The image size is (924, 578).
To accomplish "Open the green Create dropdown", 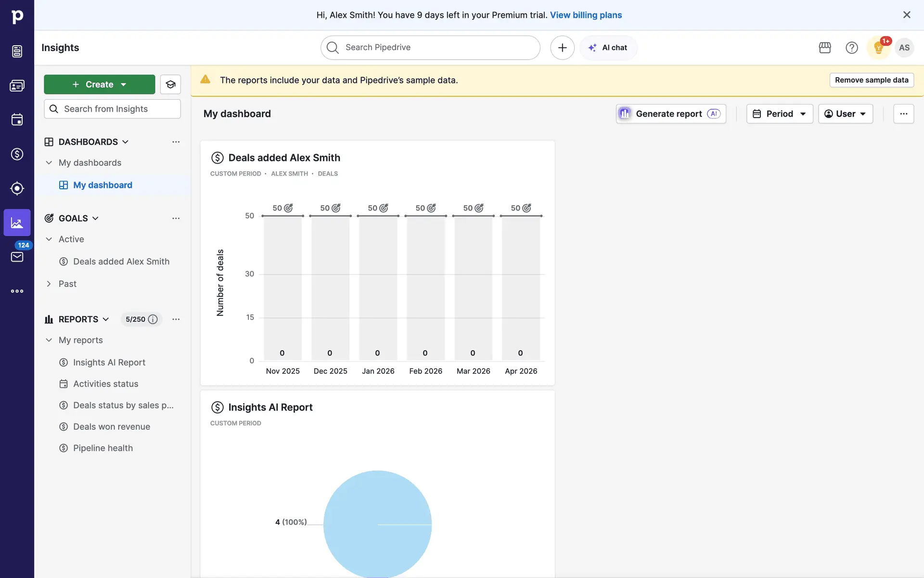I will [99, 84].
